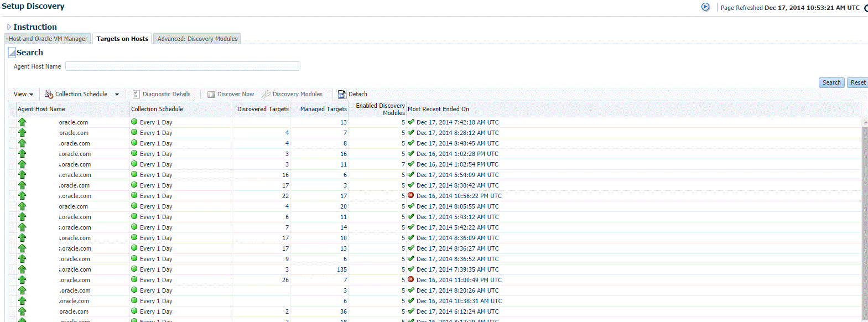Collapse the Search section using its icon

pyautogui.click(x=12, y=53)
